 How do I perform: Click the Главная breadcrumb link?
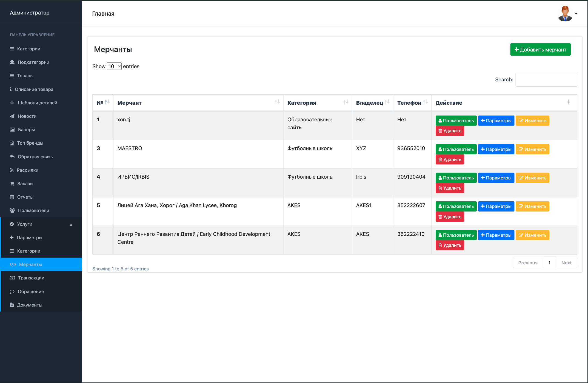click(103, 14)
